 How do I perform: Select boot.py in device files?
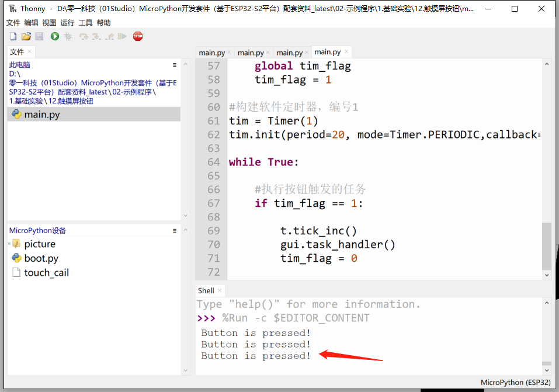pos(41,258)
